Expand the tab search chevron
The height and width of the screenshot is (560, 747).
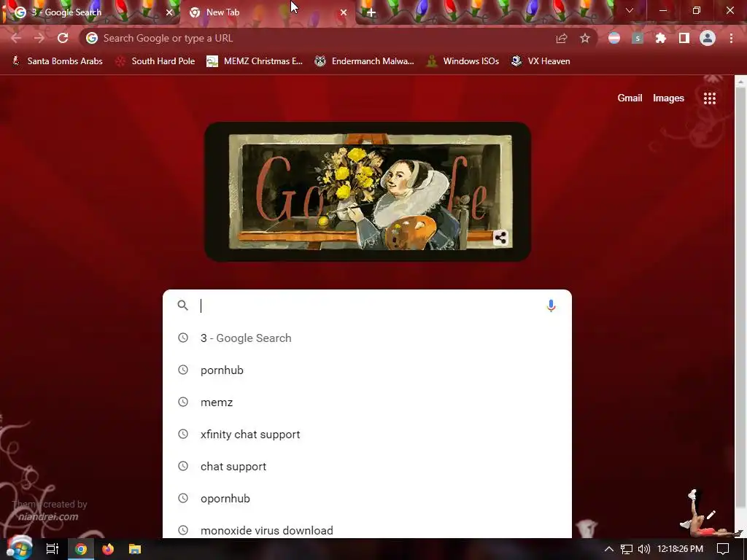pos(630,10)
